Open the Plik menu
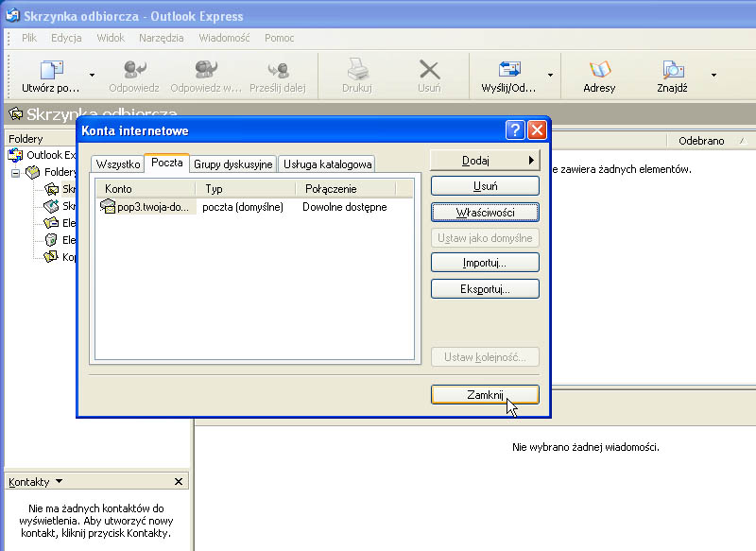Viewport: 756px width, 551px height. (29, 38)
